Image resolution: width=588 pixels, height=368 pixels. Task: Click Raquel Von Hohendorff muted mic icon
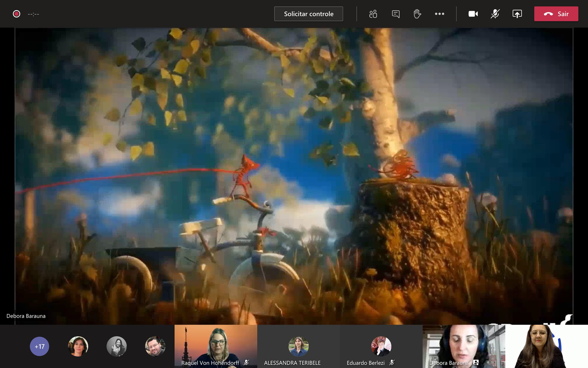click(246, 363)
